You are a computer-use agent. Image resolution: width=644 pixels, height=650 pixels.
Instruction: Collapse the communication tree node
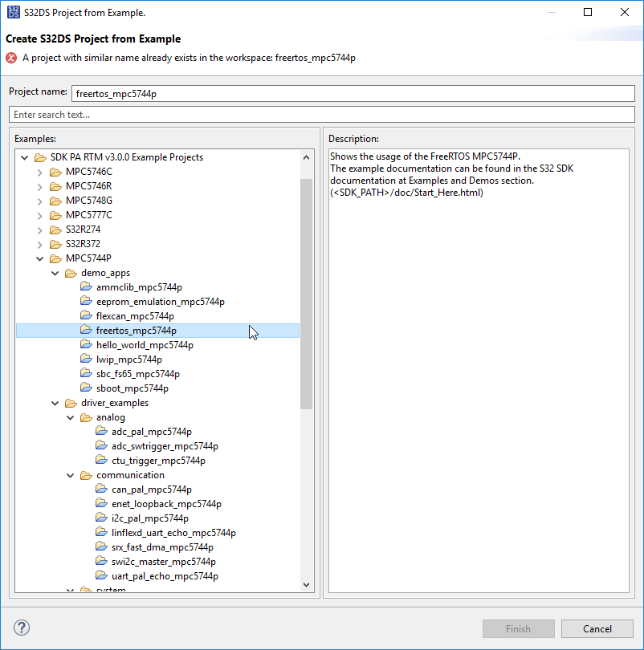pos(71,475)
